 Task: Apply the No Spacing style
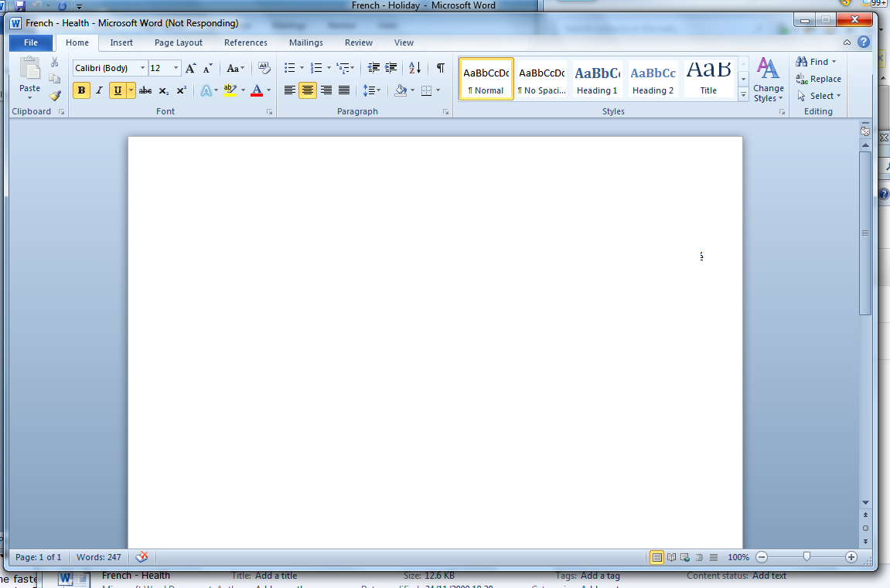click(x=541, y=79)
